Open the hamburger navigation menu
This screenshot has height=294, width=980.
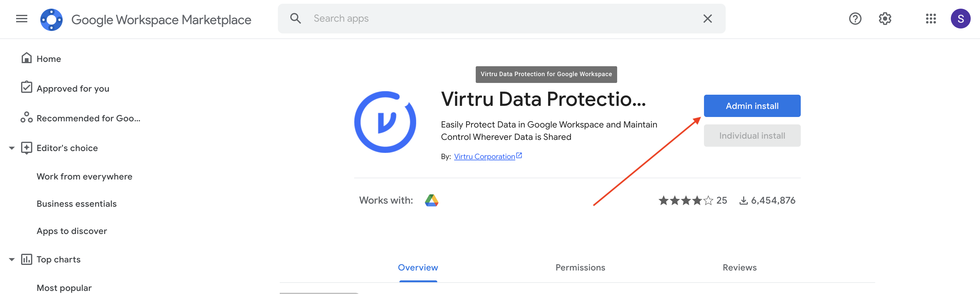(x=21, y=19)
